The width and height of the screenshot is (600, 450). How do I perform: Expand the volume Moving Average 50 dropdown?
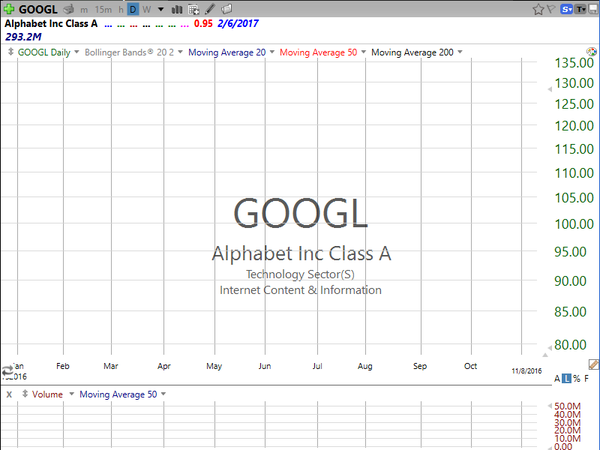(163, 394)
